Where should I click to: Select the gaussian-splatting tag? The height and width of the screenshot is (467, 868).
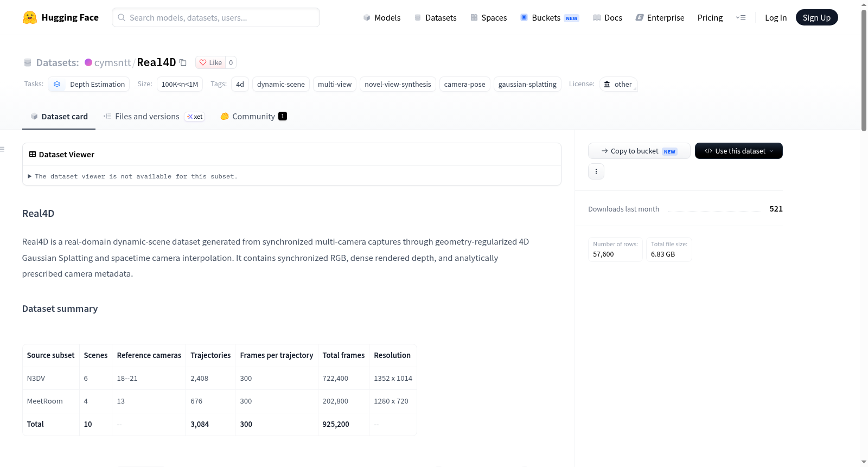click(527, 85)
